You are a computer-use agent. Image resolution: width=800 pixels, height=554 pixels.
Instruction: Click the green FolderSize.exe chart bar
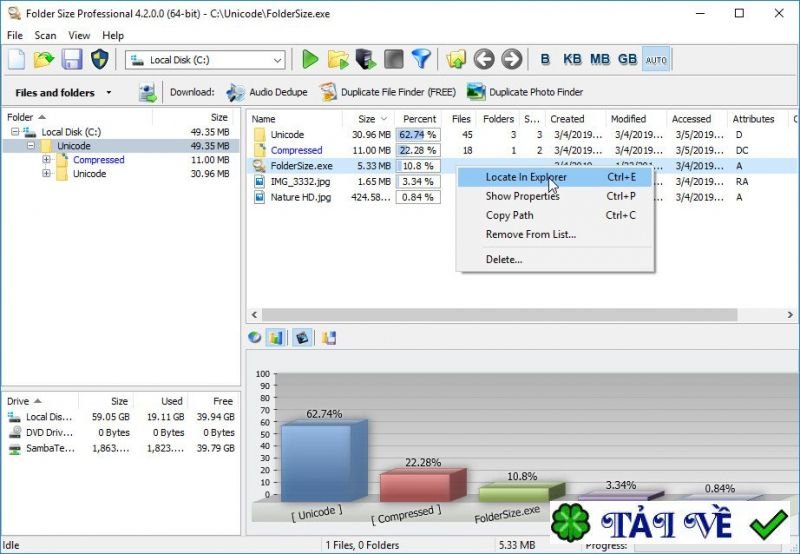point(521,492)
